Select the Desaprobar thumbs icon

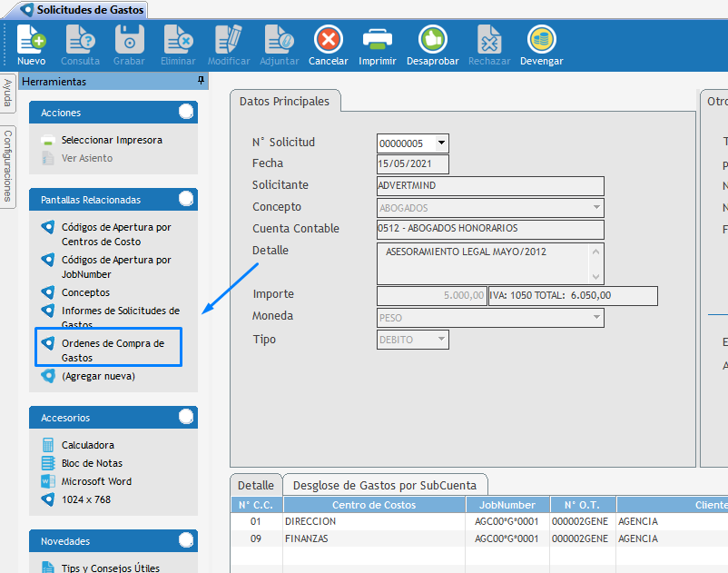click(432, 40)
